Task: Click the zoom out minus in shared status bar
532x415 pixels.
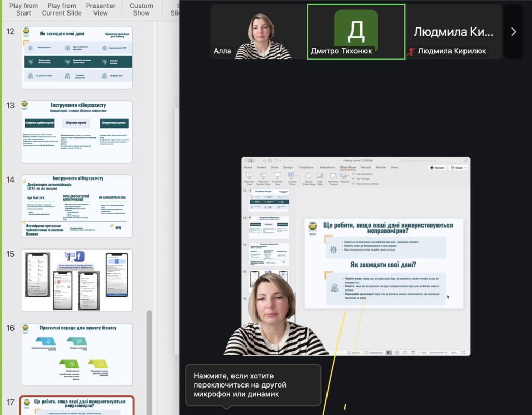Action: point(420,353)
